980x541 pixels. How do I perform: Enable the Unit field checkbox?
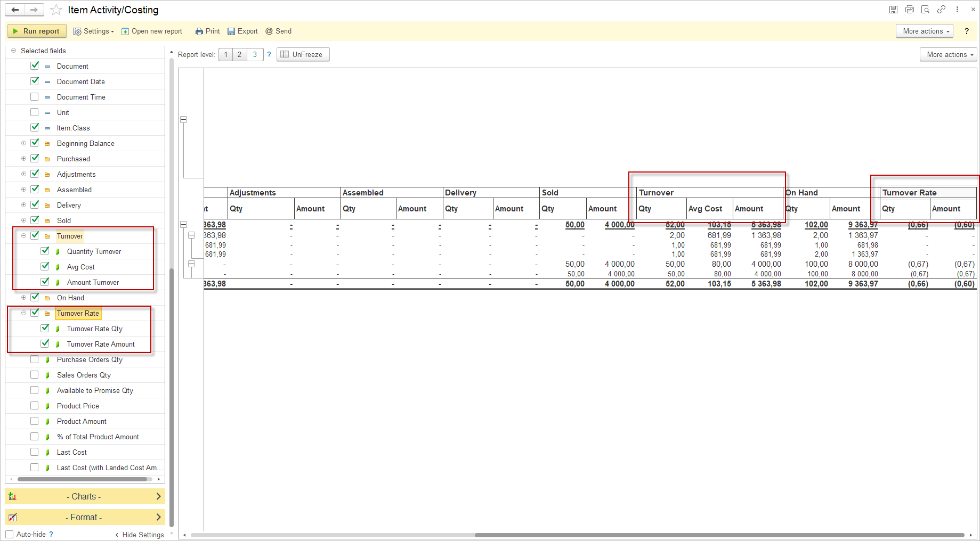point(35,112)
